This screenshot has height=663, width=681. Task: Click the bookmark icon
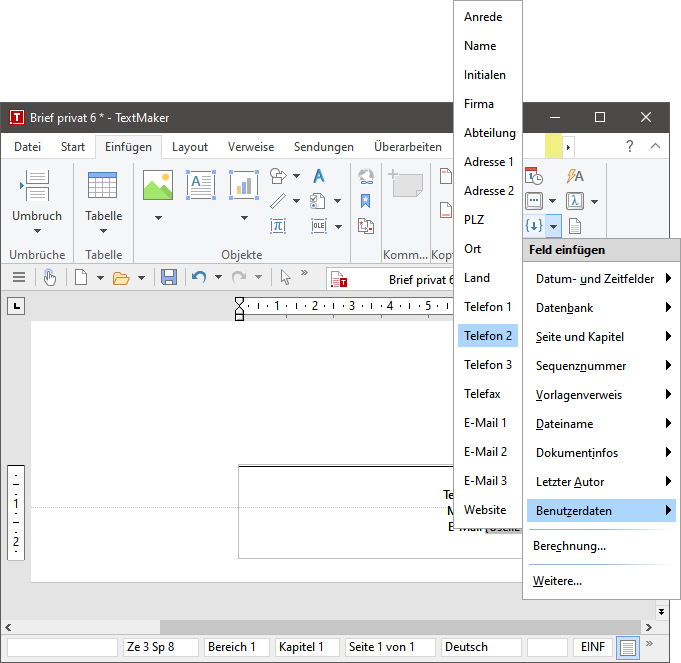tap(366, 201)
